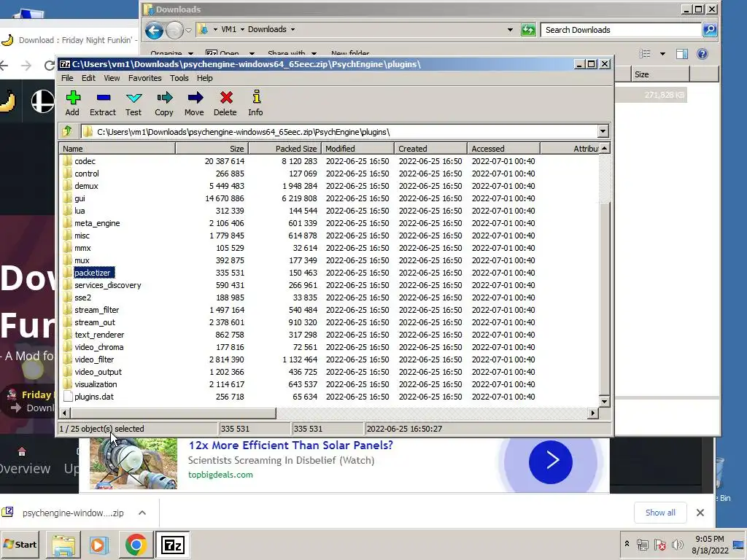Expand the Explorer address bar history dropdown
The image size is (747, 560).
pyautogui.click(x=510, y=29)
